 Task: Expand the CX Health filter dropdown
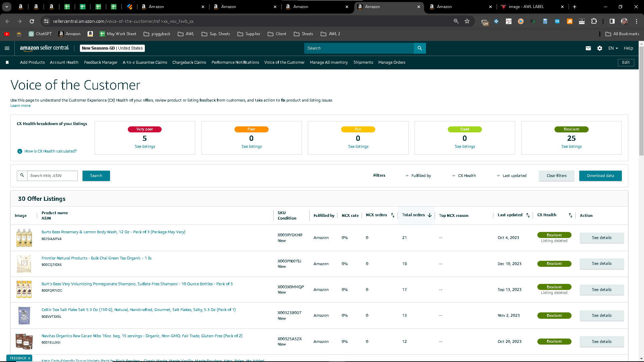464,176
